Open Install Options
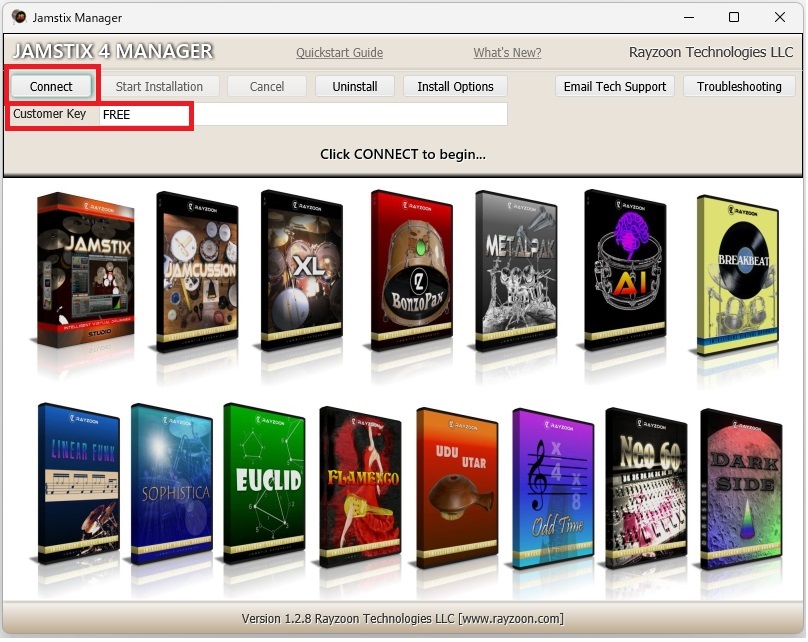808x642 pixels. [455, 87]
